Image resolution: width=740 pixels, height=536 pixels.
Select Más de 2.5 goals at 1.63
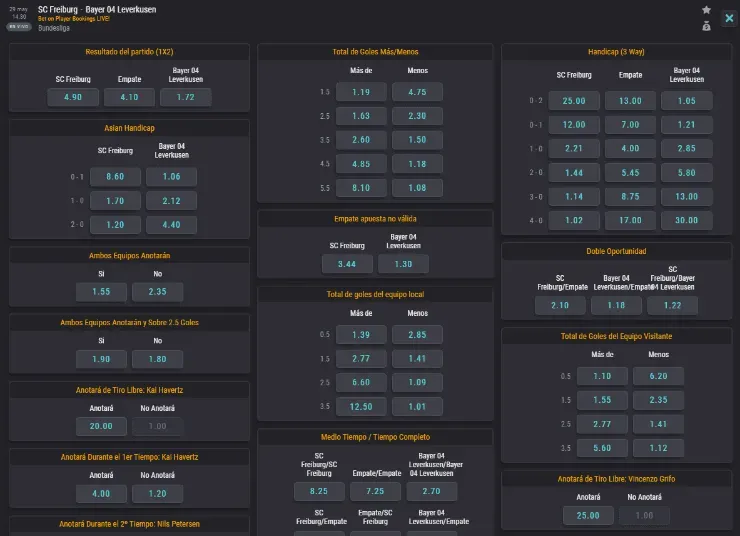(361, 116)
